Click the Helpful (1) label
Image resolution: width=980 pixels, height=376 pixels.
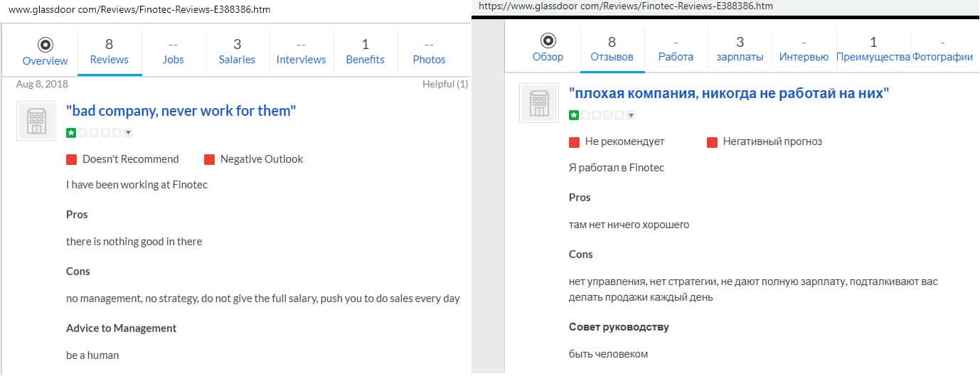point(445,84)
